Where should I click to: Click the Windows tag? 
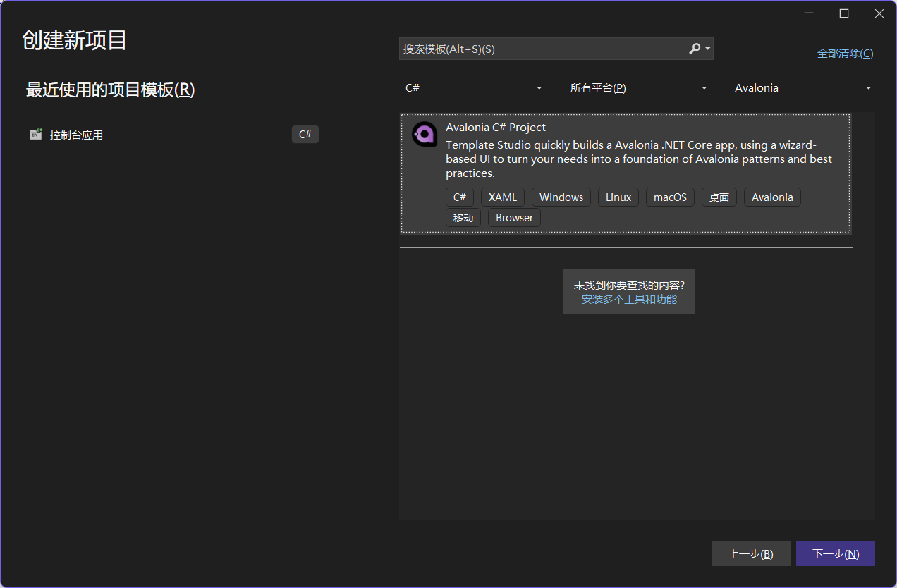(561, 197)
